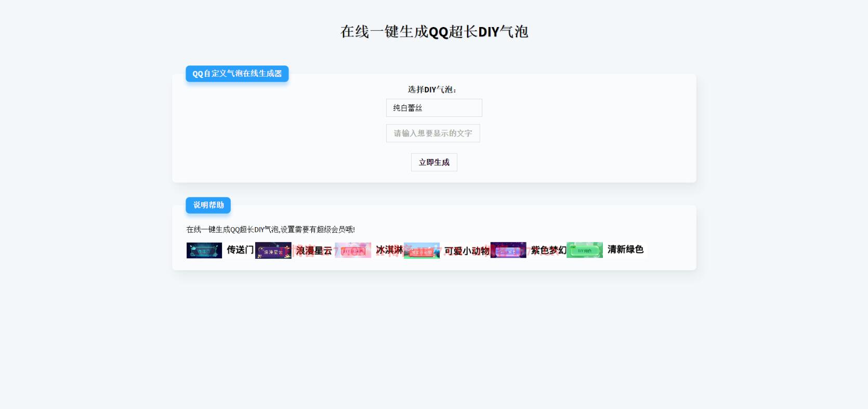Click the 传送门 bubble preview thumbnail
Image resolution: width=868 pixels, height=409 pixels.
[x=204, y=250]
